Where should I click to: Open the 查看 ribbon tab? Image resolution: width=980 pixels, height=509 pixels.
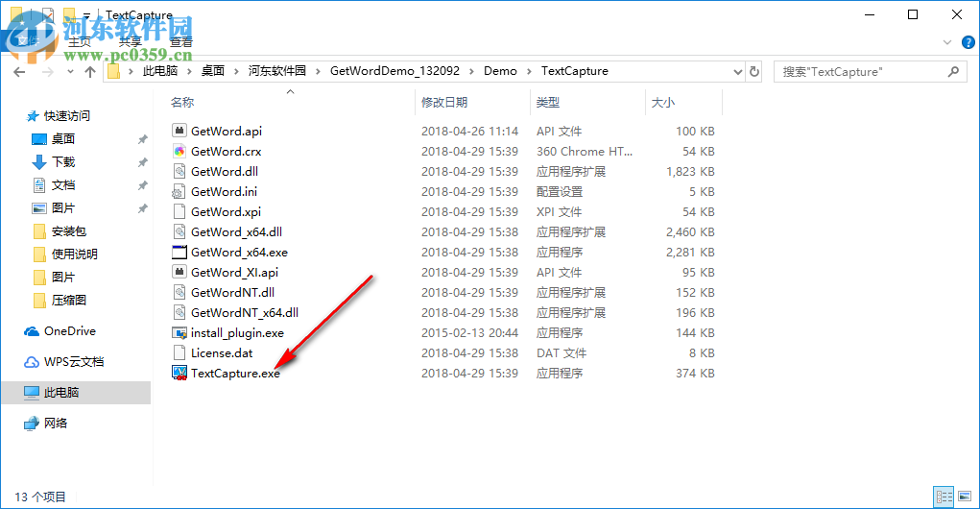coord(181,42)
